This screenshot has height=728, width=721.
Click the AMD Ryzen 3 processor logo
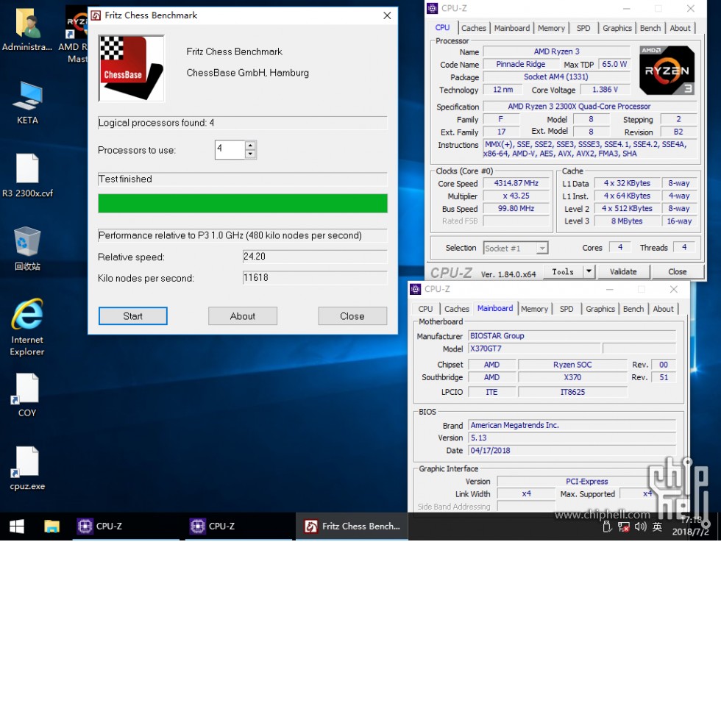(667, 70)
